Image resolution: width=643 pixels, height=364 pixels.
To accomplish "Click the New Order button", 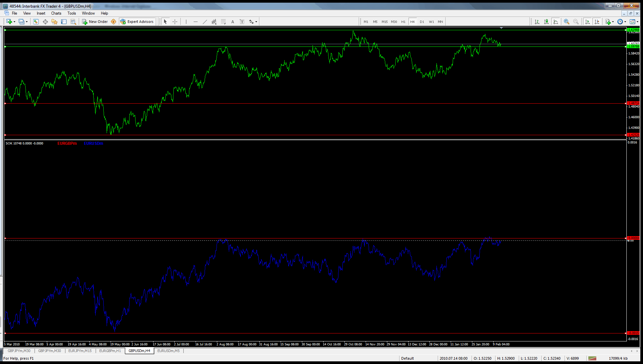I will coord(95,22).
